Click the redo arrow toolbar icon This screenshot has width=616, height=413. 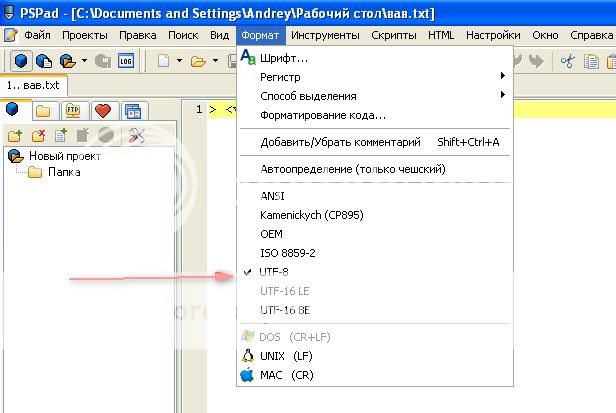tap(536, 61)
